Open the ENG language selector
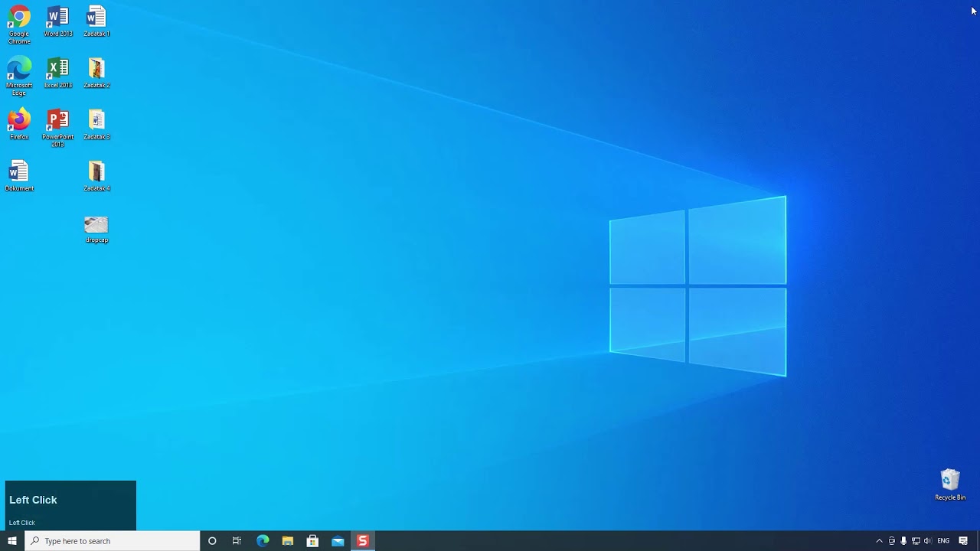The width and height of the screenshot is (980, 551). click(943, 541)
